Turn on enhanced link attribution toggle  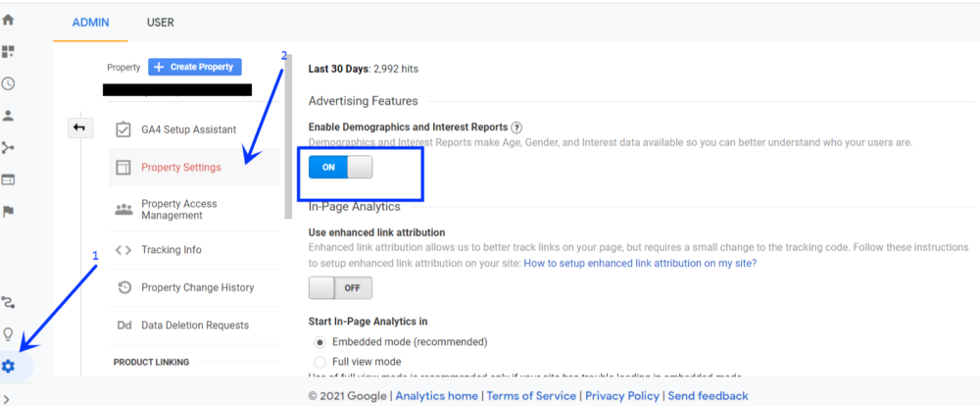tap(341, 288)
